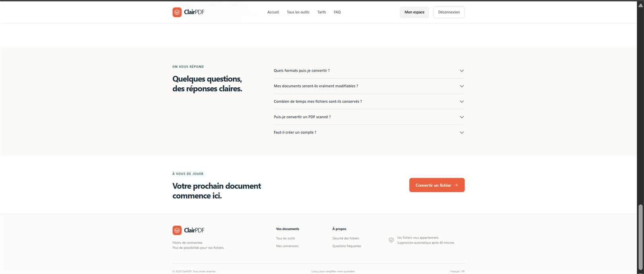Image resolution: width=644 pixels, height=274 pixels.
Task: Click the 'ON VOUS RÉPOND' label
Action: click(188, 67)
